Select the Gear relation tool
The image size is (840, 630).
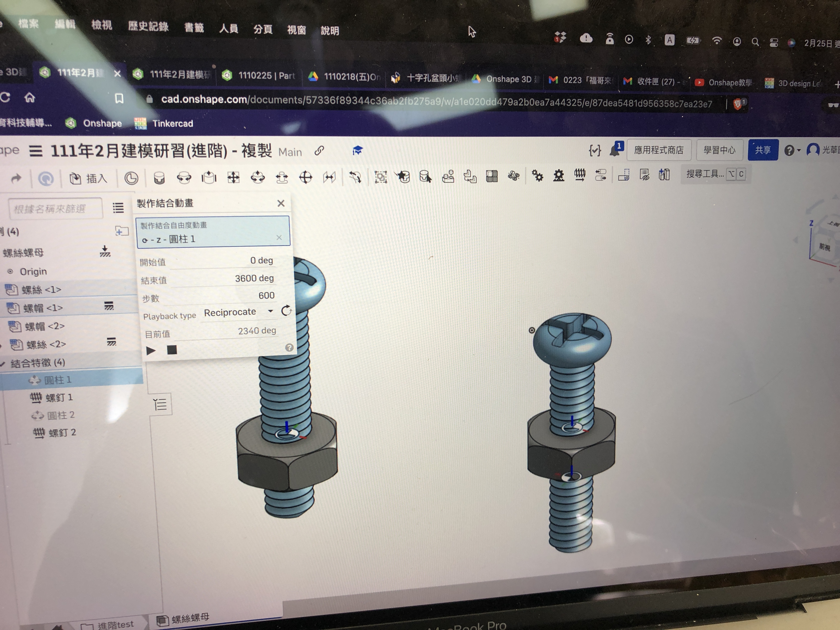click(537, 175)
